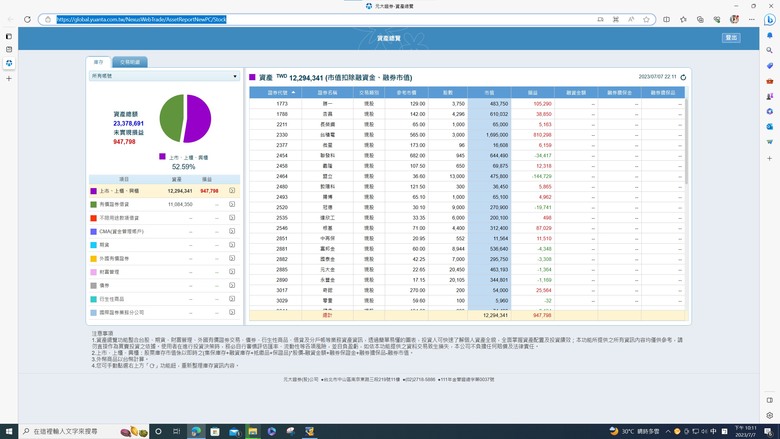This screenshot has height=439, width=780.
Task: Open details arrow for 衍生性商品 row
Action: [x=232, y=299]
